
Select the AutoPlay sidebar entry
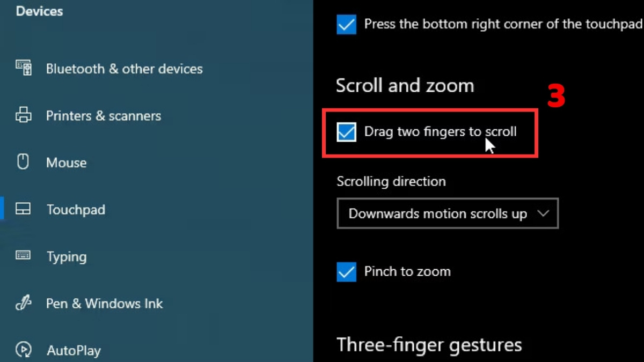click(74, 350)
